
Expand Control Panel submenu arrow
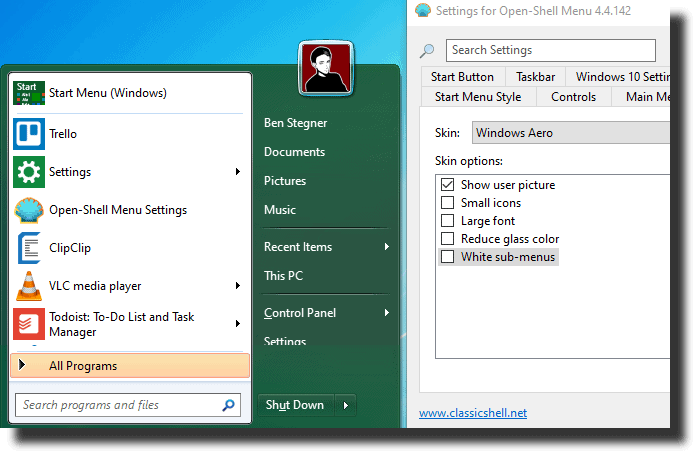pos(387,313)
